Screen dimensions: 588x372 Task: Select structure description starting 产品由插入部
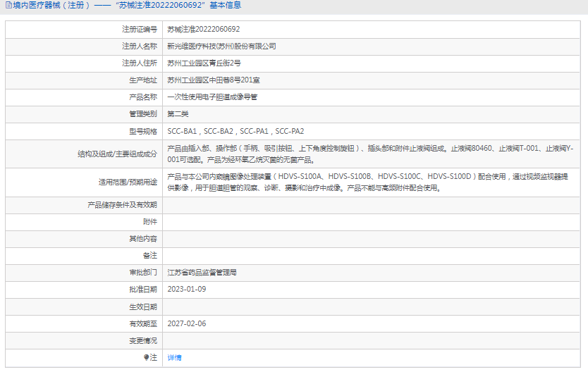point(370,154)
